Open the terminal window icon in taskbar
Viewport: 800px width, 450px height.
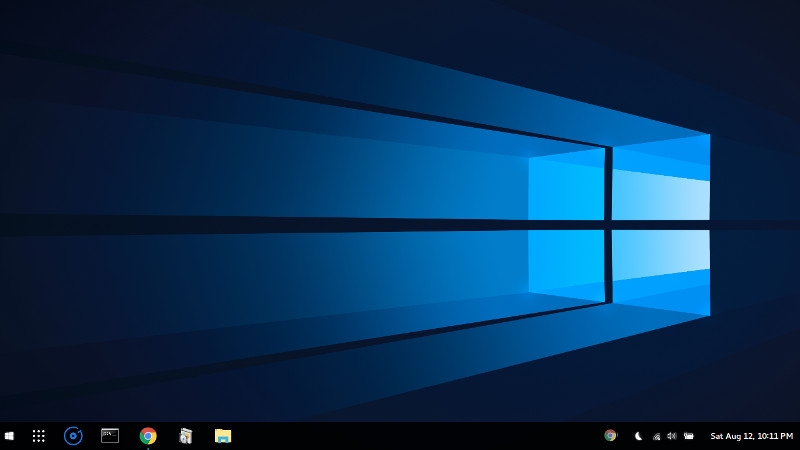click(x=110, y=436)
